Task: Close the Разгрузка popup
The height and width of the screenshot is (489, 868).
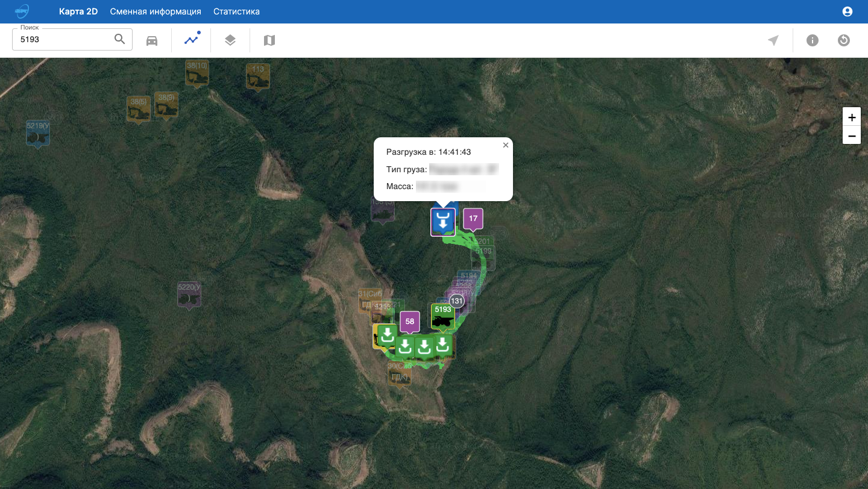Action: [506, 145]
